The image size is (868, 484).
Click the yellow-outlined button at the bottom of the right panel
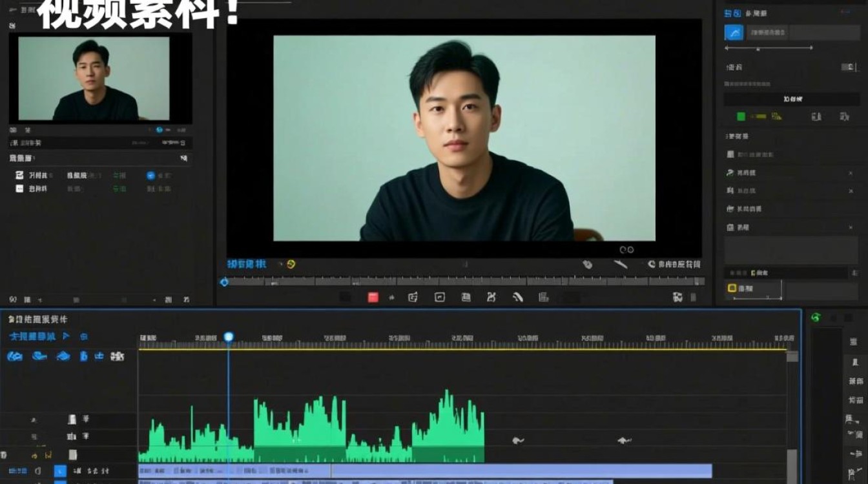click(x=754, y=288)
